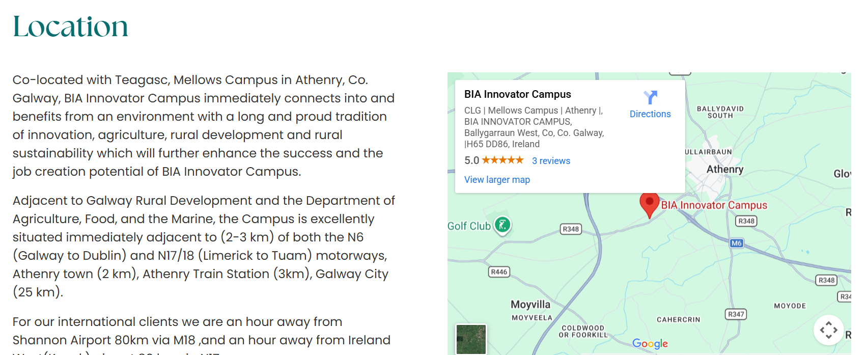
Task: Click View larger map link
Action: tap(497, 180)
